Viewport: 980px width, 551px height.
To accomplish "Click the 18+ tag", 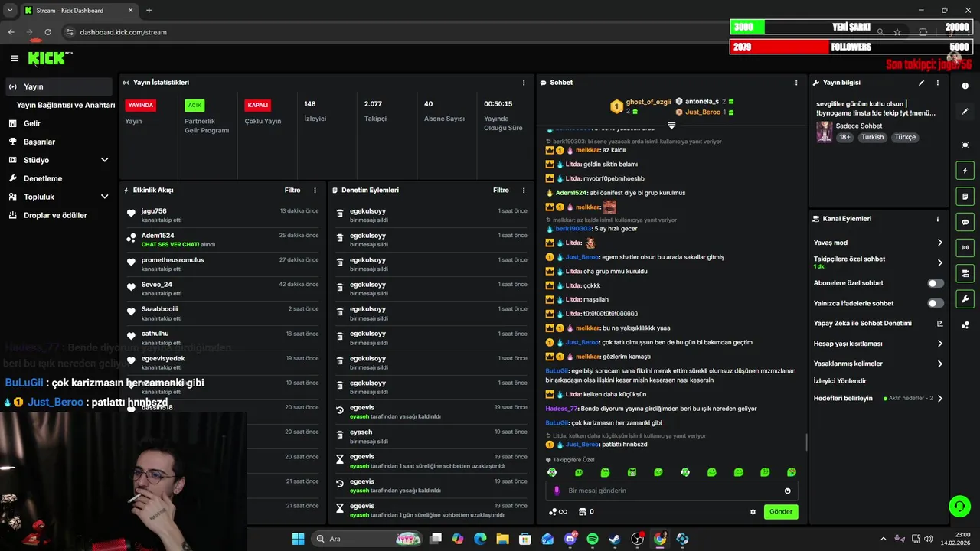I will [844, 137].
